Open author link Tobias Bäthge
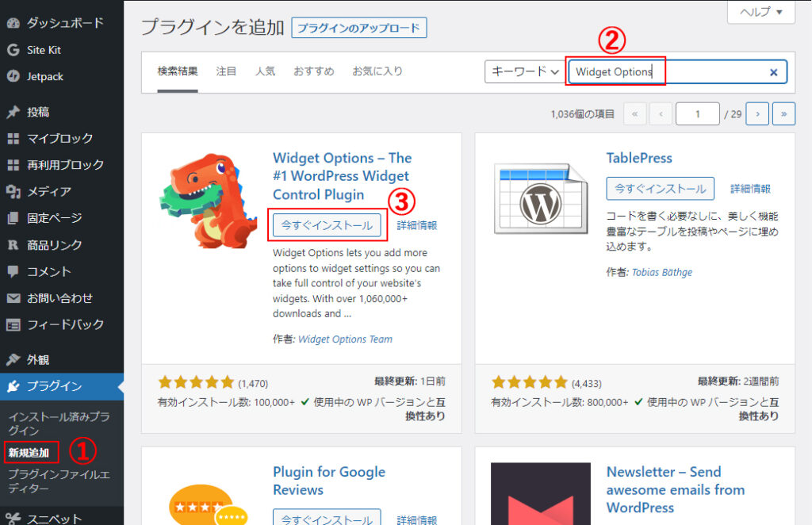Viewport: 812px width, 525px height. [x=662, y=272]
